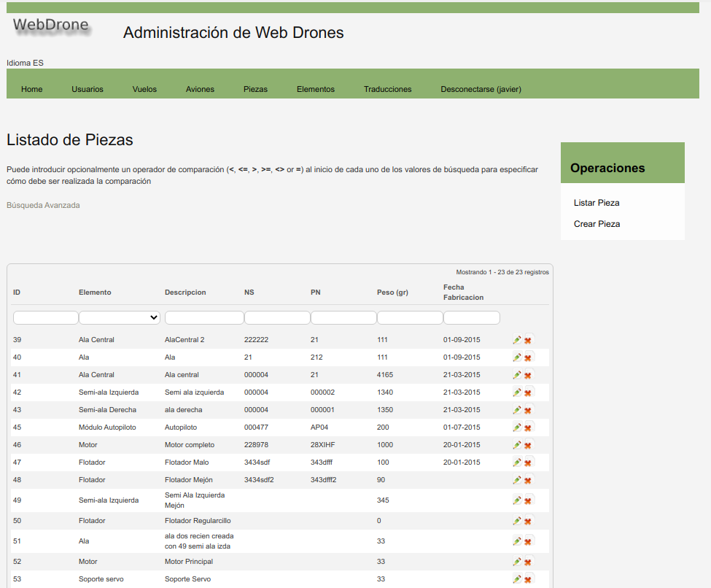Focus the Descripcion filter text box
The height and width of the screenshot is (588, 711).
pos(204,317)
